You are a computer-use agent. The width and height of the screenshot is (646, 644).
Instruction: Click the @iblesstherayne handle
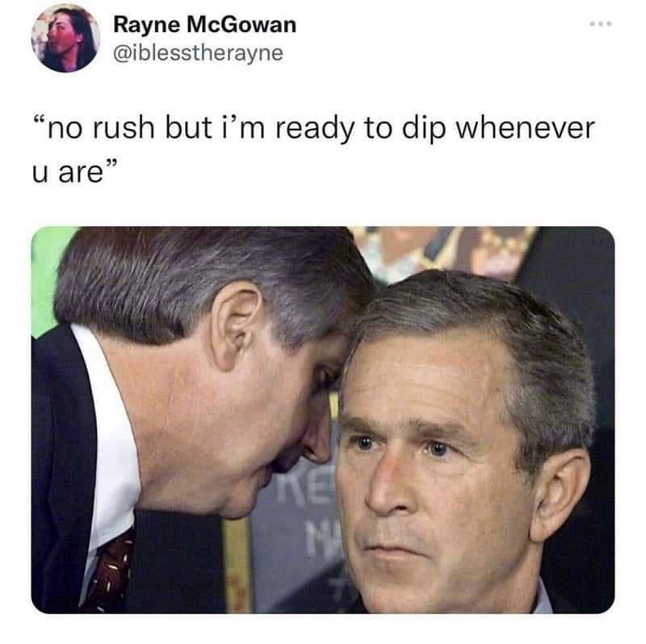pyautogui.click(x=198, y=53)
